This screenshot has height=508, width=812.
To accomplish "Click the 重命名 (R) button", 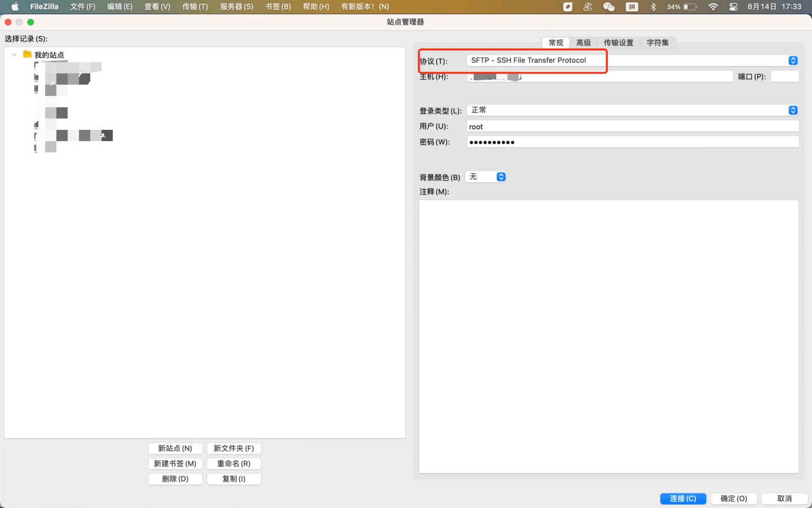I will point(234,463).
